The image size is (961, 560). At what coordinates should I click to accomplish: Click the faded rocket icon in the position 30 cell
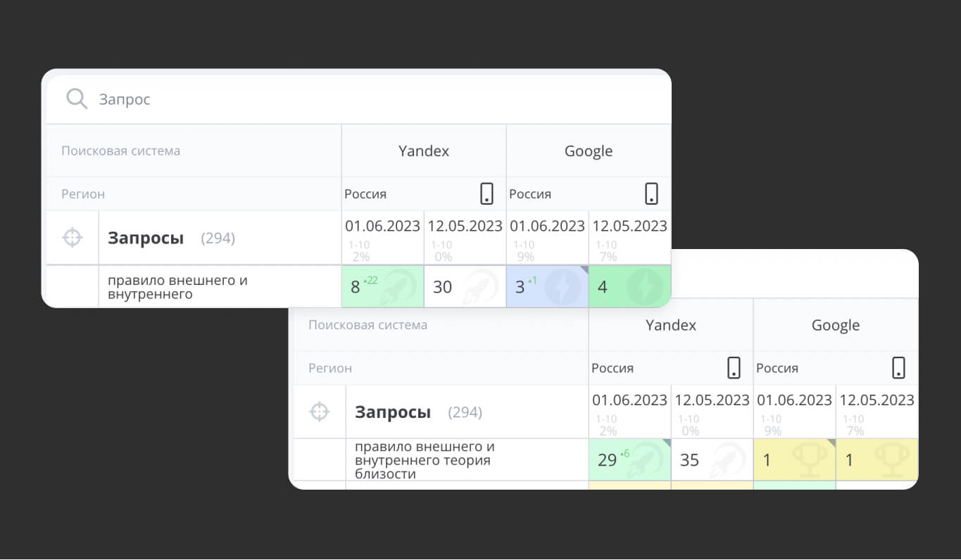(x=480, y=287)
